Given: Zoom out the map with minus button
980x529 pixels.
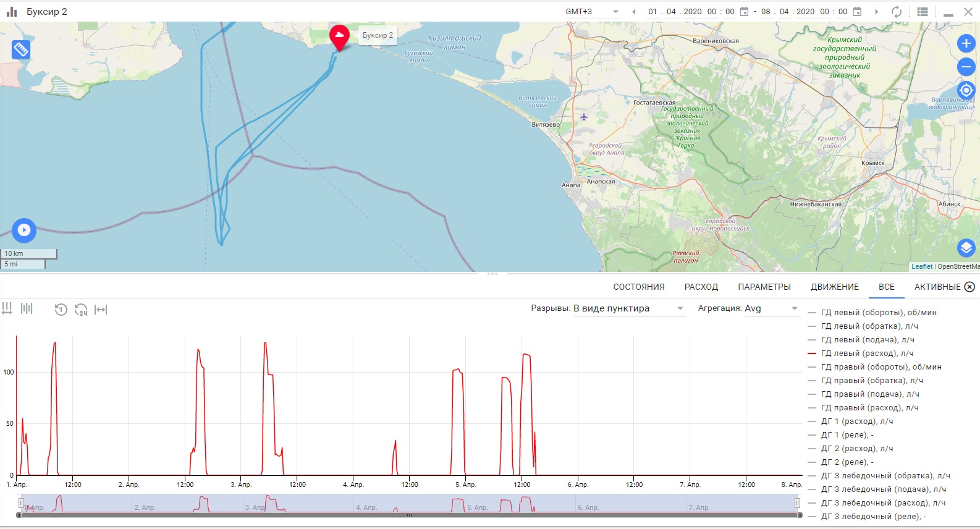Looking at the screenshot, I should [x=966, y=67].
